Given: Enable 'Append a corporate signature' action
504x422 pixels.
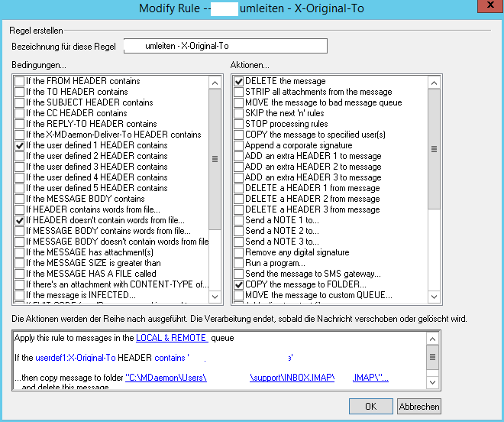Looking at the screenshot, I should pos(239,145).
